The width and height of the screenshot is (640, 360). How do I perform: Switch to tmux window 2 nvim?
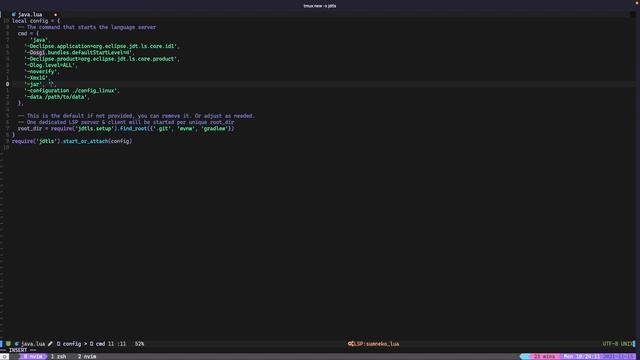tap(87, 357)
